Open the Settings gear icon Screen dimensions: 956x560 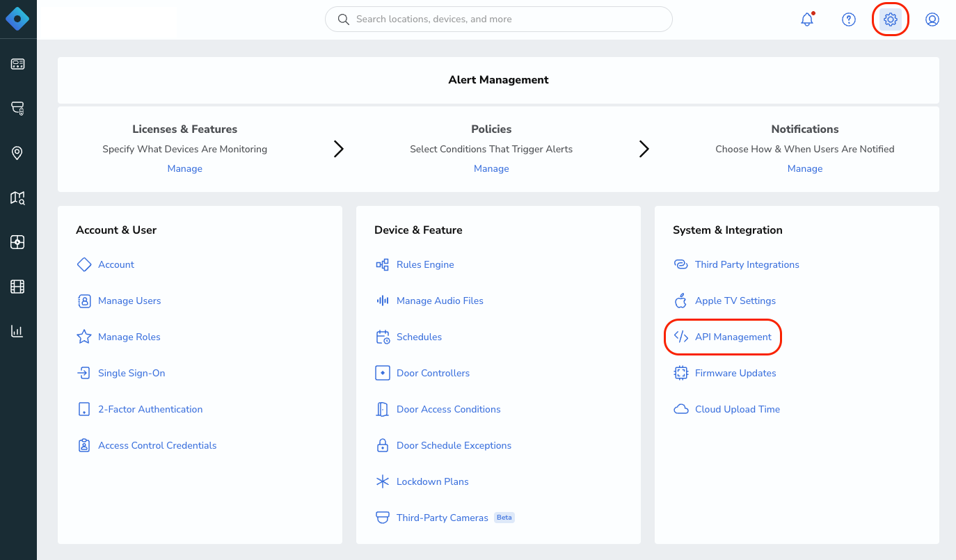tap(891, 19)
